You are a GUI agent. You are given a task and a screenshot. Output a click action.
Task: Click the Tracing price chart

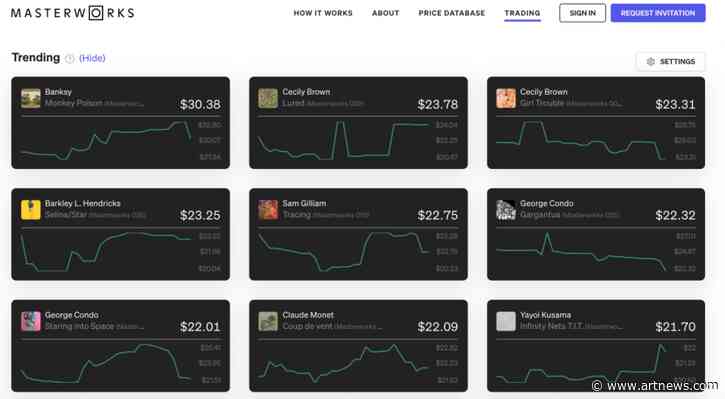coord(344,251)
